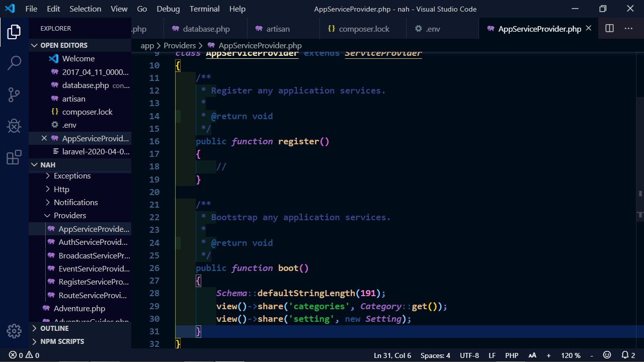Click the feedback smiley in status bar

(607, 355)
